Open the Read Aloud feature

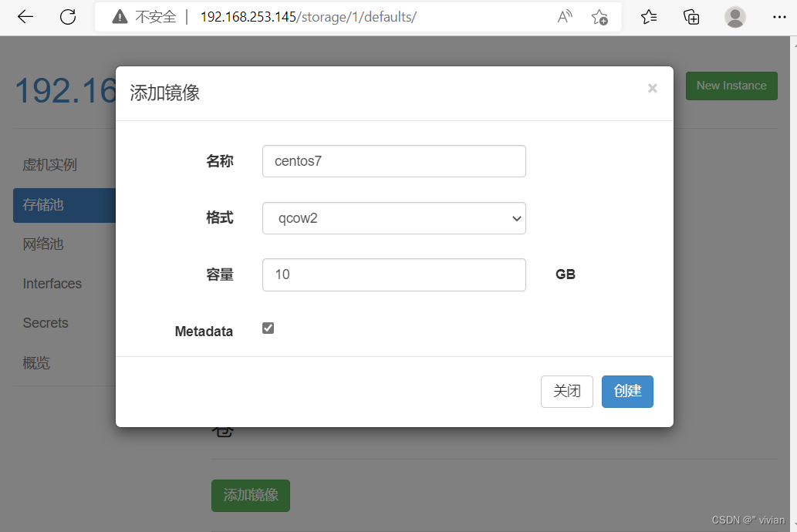click(564, 16)
